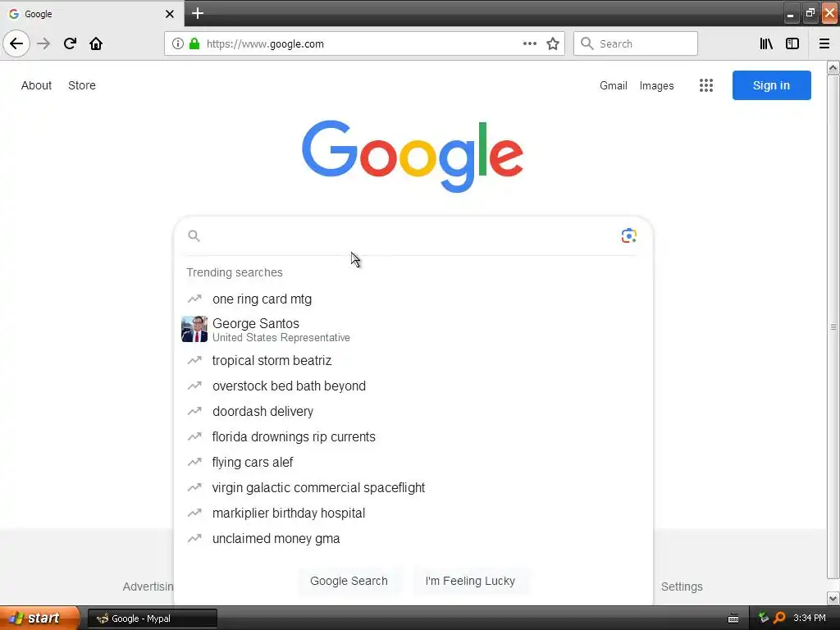The height and width of the screenshot is (630, 840).
Task: Open the browser hamburger menu
Action: 824,43
